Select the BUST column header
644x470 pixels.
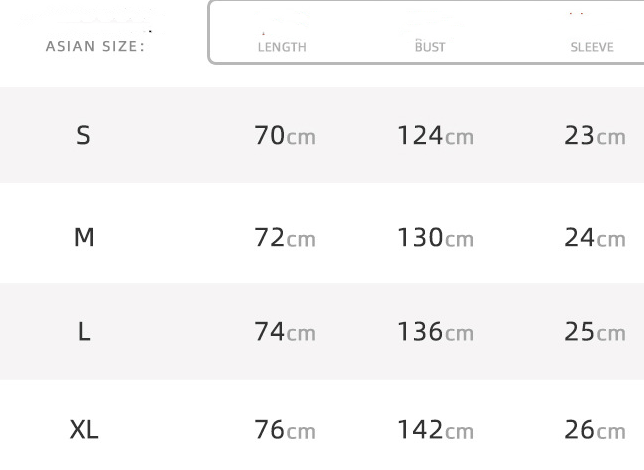click(430, 47)
